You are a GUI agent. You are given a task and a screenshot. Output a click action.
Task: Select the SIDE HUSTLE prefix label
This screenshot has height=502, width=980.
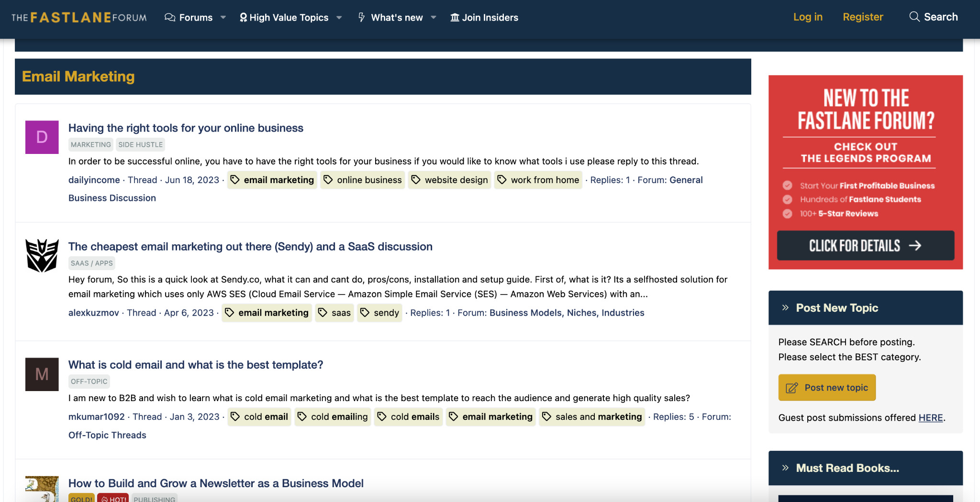141,145
